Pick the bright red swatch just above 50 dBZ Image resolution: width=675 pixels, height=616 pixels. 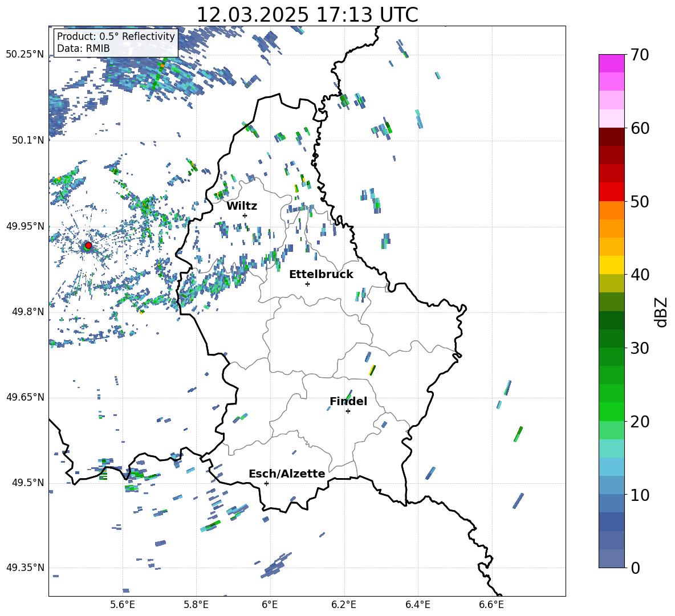click(611, 192)
